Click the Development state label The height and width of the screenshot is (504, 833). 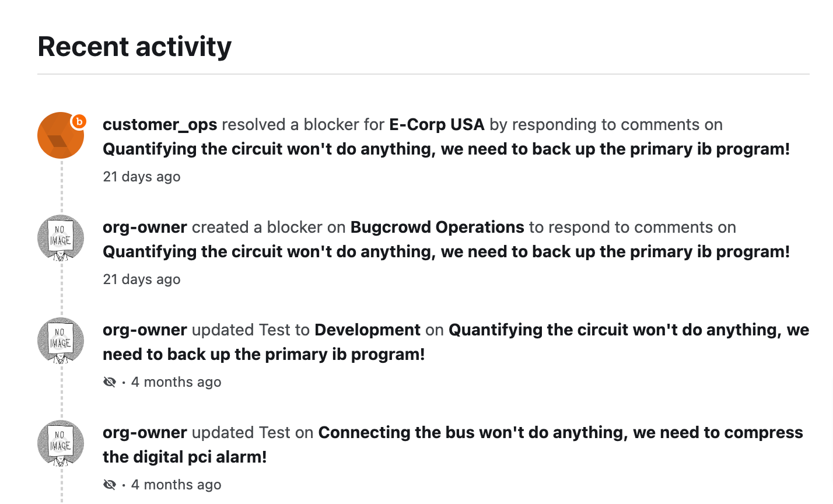pyautogui.click(x=367, y=330)
